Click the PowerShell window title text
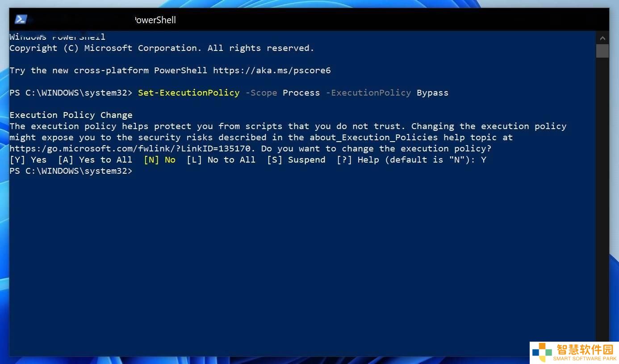619x364 pixels. pos(155,20)
